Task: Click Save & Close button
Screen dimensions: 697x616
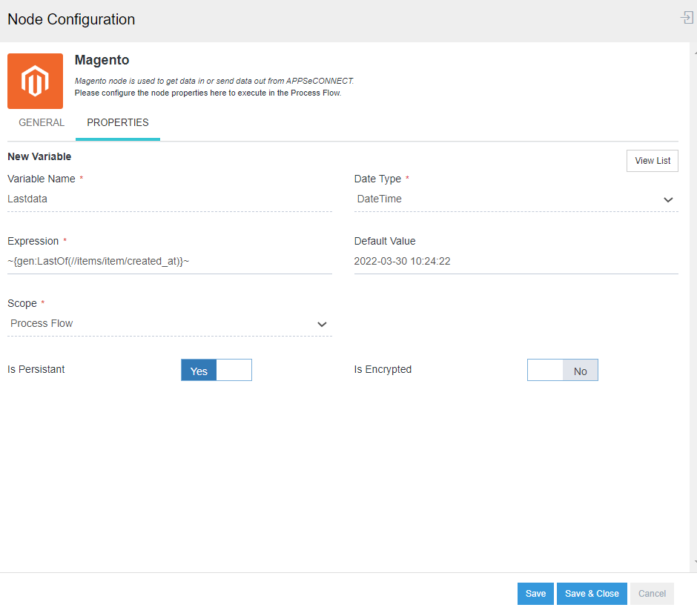Action: [x=592, y=594]
